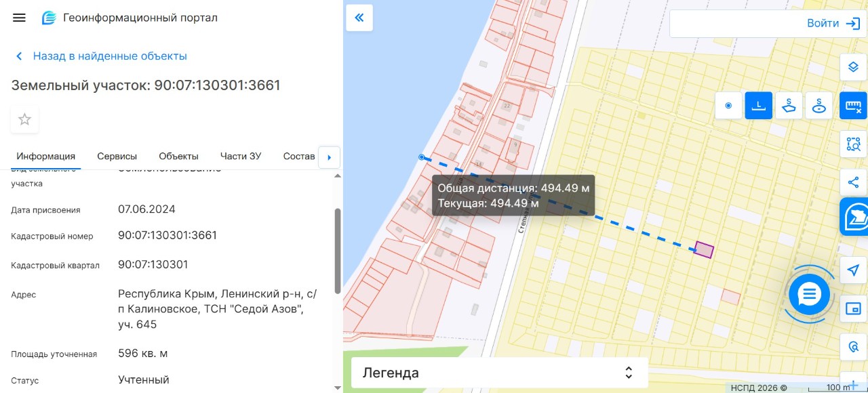
Task: Select the point coordinate measuring tool
Action: coord(729,106)
